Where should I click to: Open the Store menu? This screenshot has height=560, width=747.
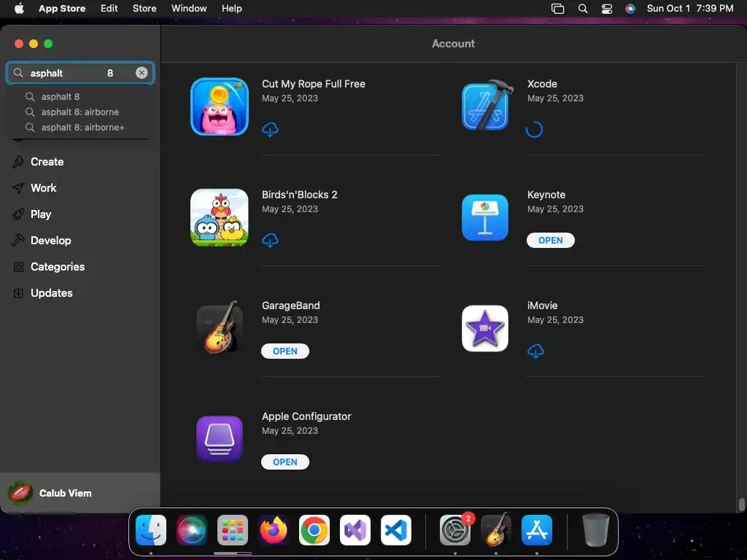pyautogui.click(x=144, y=9)
